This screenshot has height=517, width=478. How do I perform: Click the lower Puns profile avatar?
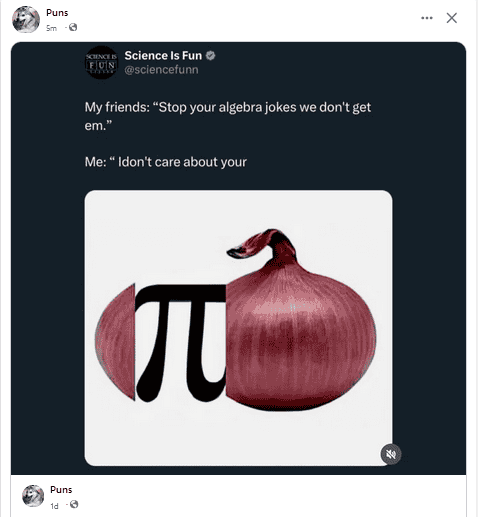[33, 496]
